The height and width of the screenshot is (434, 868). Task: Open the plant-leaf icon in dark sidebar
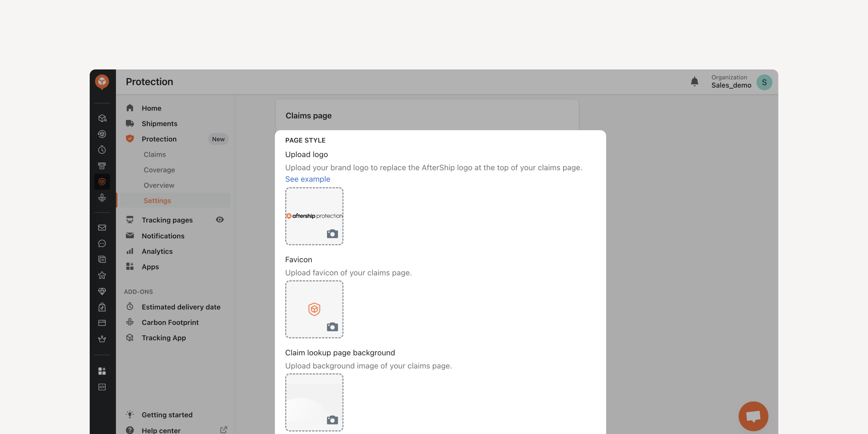tap(102, 198)
